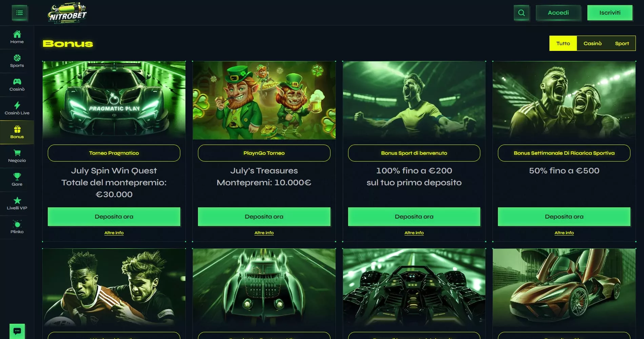Viewport: 644px width, 339px height.
Task: Select the Tutto filter tab
Action: click(x=563, y=43)
